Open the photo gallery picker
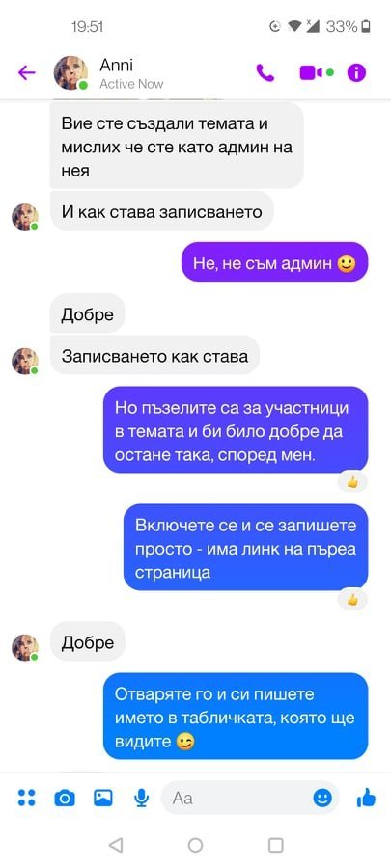The height and width of the screenshot is (868, 391). [x=103, y=798]
